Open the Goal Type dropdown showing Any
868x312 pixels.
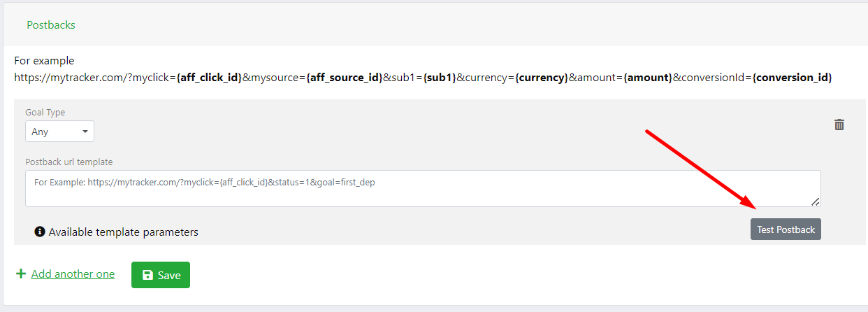pos(59,132)
